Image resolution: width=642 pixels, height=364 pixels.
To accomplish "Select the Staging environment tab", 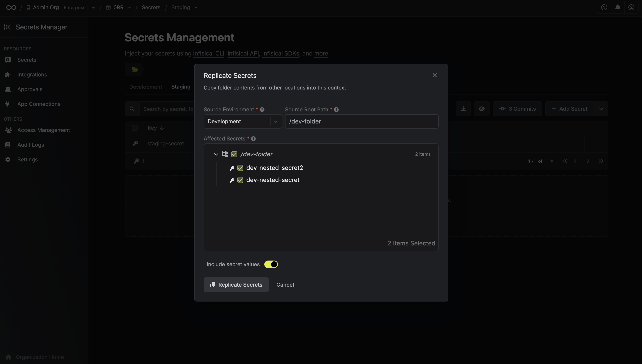I will point(181,87).
